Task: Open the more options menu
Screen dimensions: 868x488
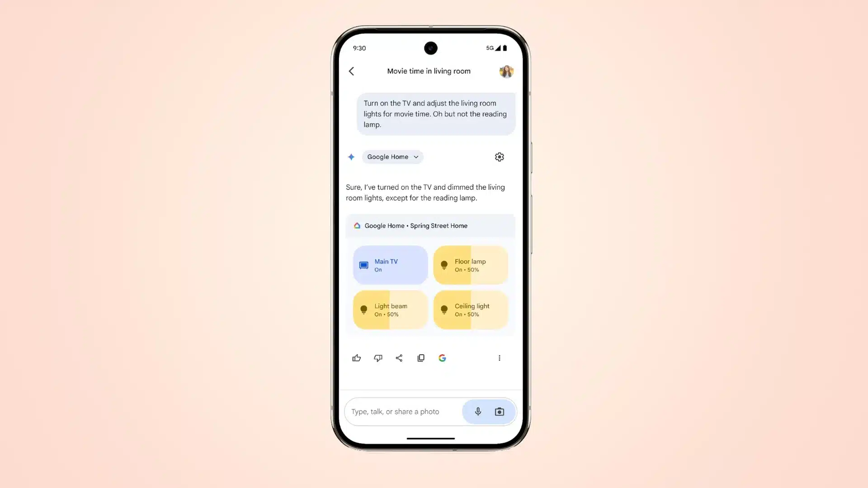Action: [500, 358]
